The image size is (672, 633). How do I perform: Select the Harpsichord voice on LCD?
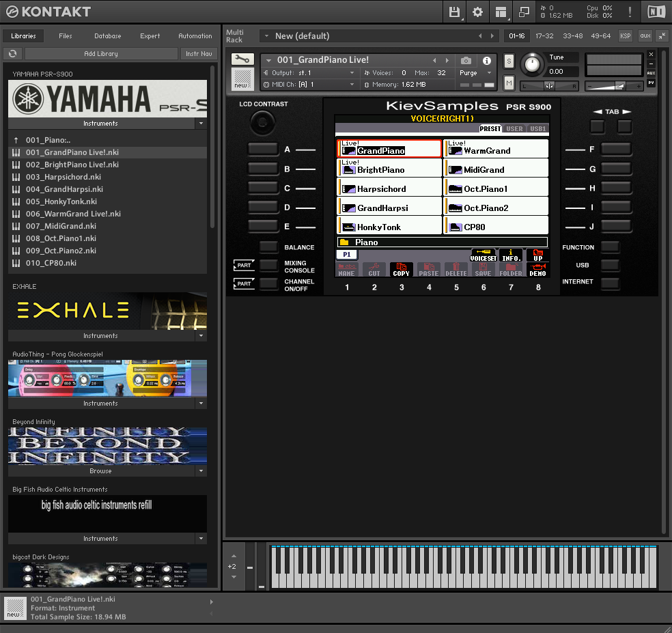coord(389,188)
